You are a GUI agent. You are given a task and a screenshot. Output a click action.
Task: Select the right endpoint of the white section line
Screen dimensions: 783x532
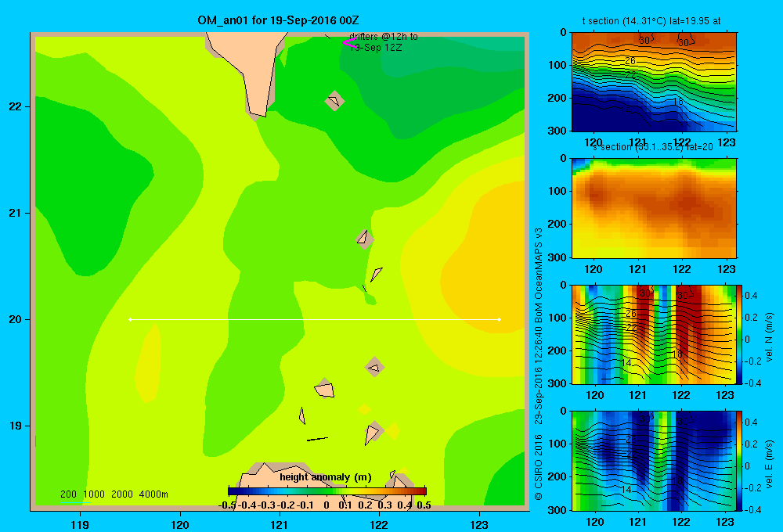(500, 319)
